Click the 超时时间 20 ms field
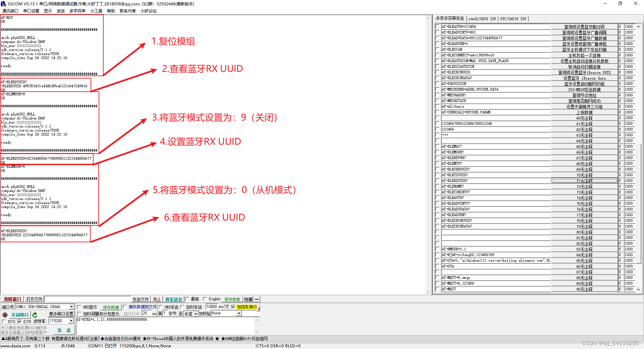This screenshot has width=644, height=349. (147, 313)
